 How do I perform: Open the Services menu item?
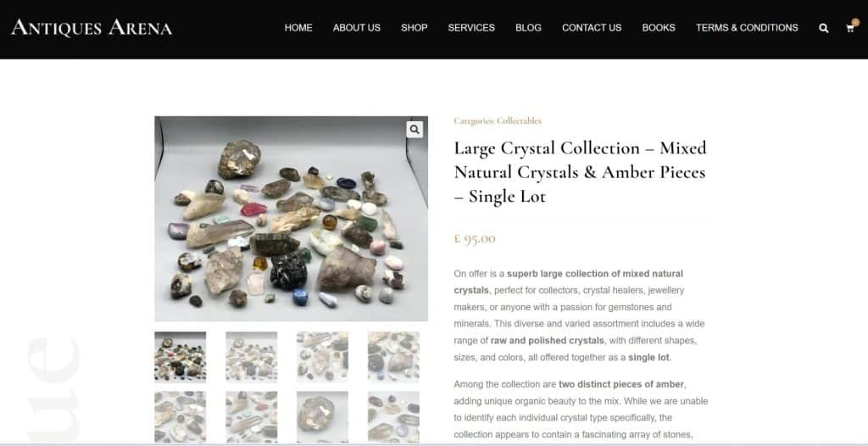coord(471,28)
